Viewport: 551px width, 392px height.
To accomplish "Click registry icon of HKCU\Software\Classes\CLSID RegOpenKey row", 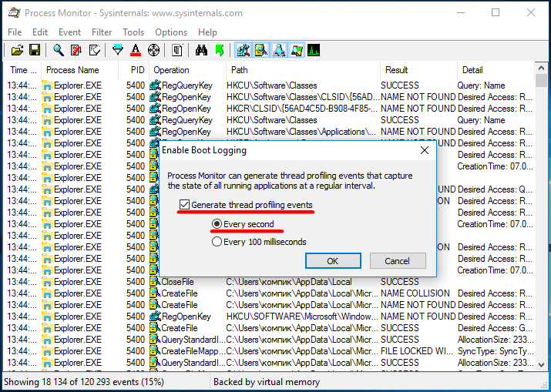I will (155, 97).
